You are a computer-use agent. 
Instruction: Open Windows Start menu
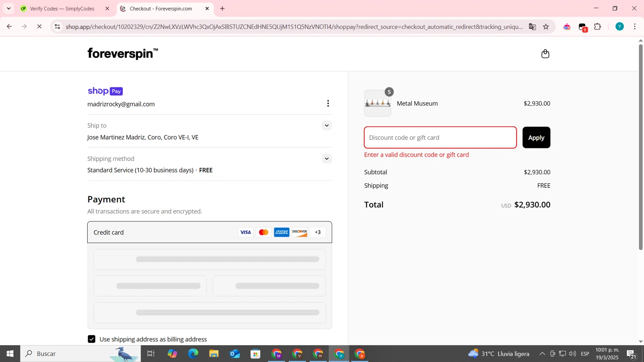coord(10,354)
